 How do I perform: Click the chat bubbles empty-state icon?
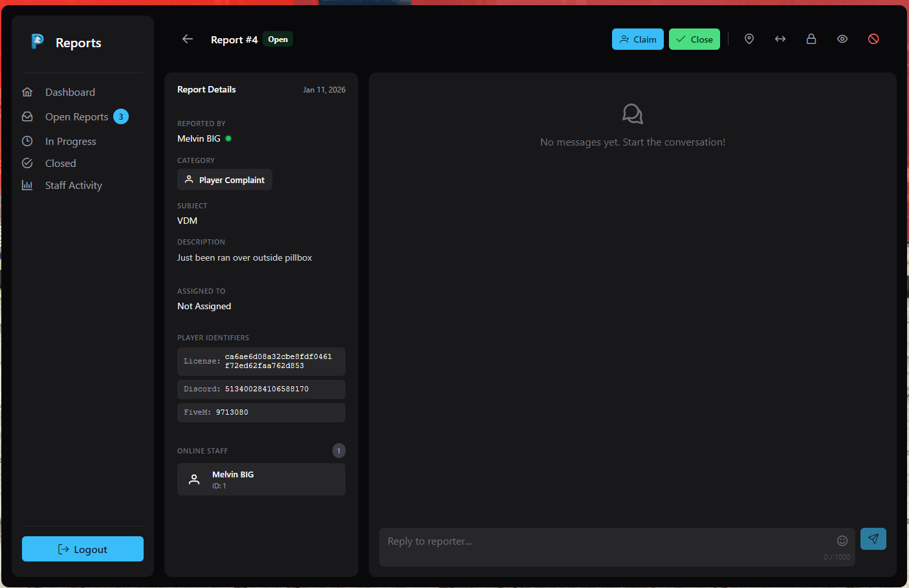point(633,114)
